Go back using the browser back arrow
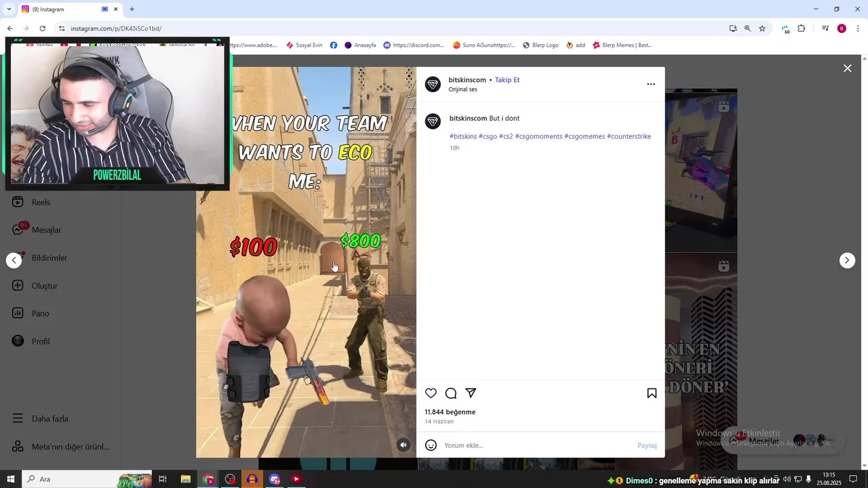This screenshot has width=868, height=488. [x=9, y=28]
